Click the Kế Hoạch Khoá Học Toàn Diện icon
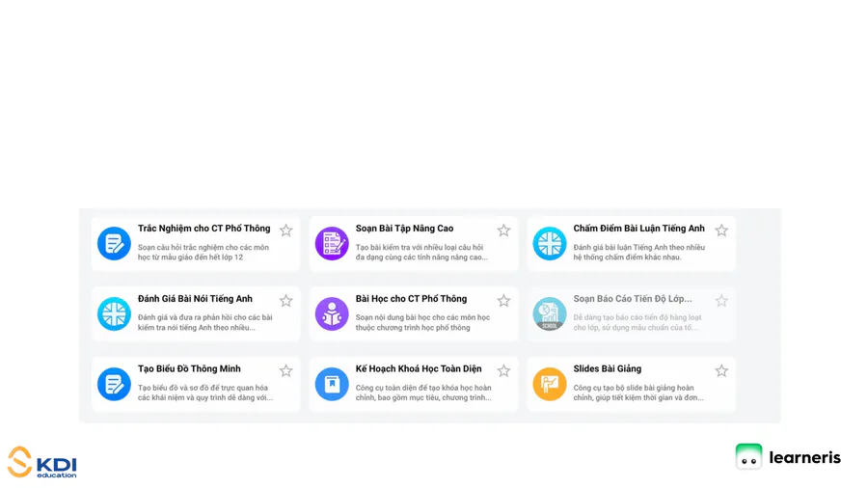The width and height of the screenshot is (868, 488). click(x=332, y=384)
